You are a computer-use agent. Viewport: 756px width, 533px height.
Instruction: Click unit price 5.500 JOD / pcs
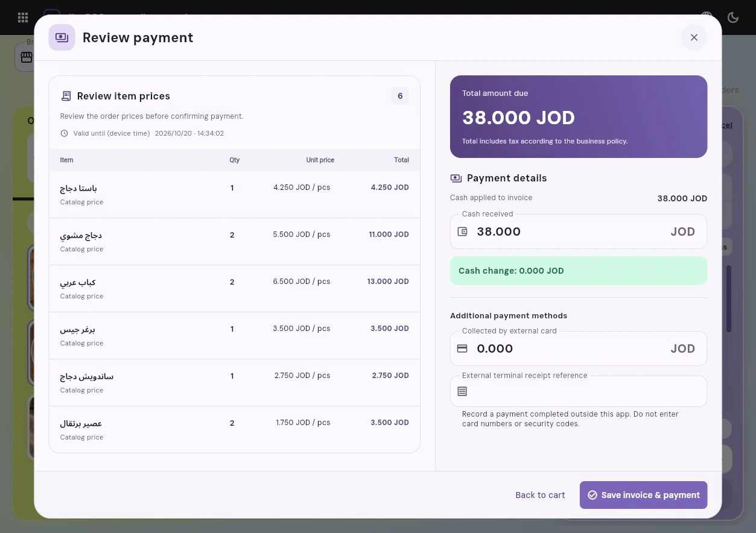(x=302, y=235)
